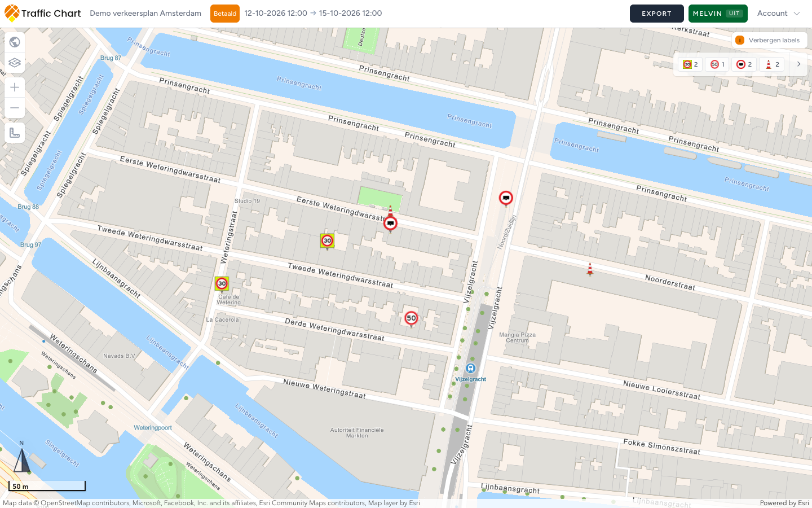Image resolution: width=812 pixels, height=508 pixels.
Task: Click the EXPORT button
Action: pos(657,14)
